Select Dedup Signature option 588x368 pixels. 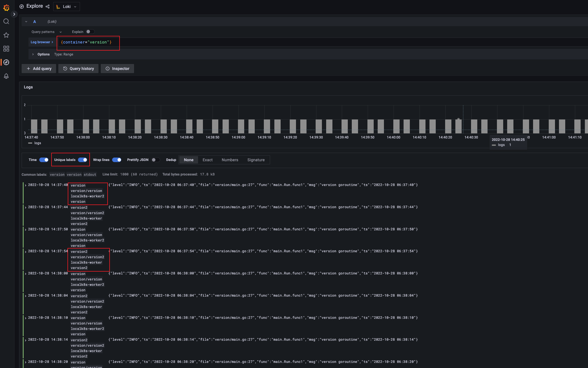[x=256, y=160]
